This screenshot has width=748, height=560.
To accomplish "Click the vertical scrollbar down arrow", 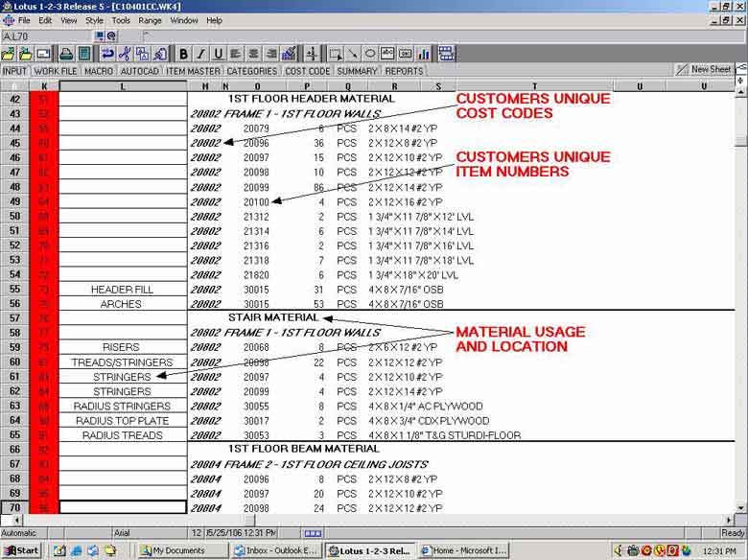I will point(740,507).
